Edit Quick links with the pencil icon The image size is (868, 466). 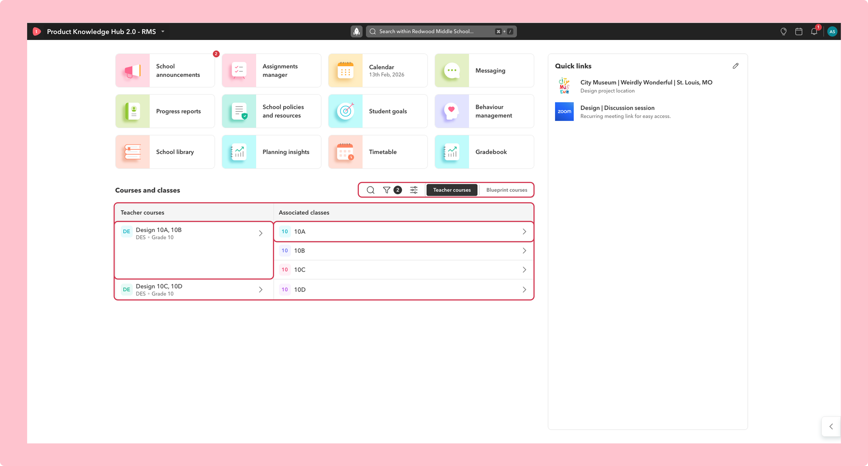click(x=736, y=66)
